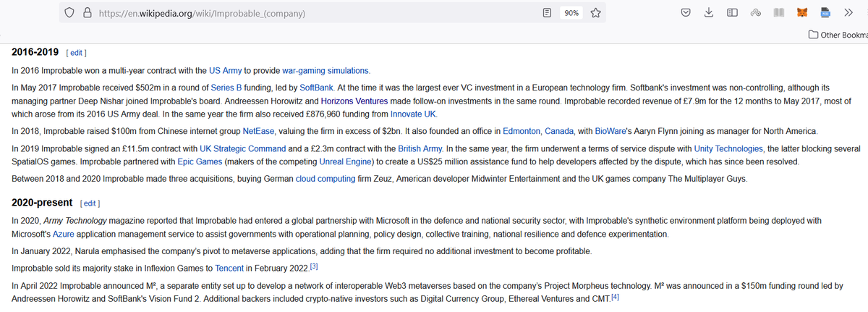Follow the BioWare link
Screen dimensions: 868x312
click(x=612, y=131)
